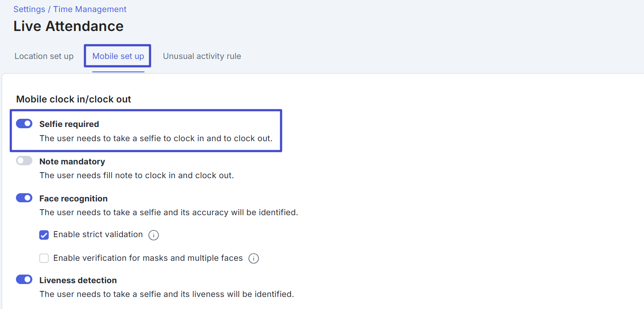Click the liveness will be identified description
This screenshot has width=644, height=309.
click(166, 294)
